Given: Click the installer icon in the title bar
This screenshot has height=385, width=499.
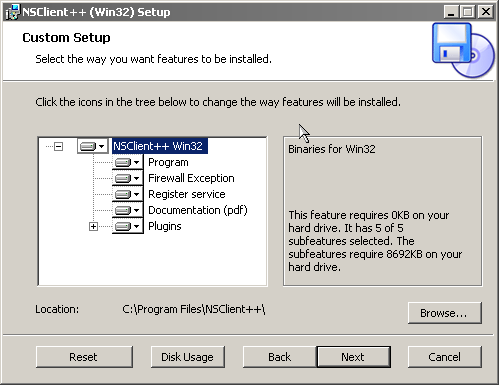Looking at the screenshot, I should pyautogui.click(x=12, y=12).
